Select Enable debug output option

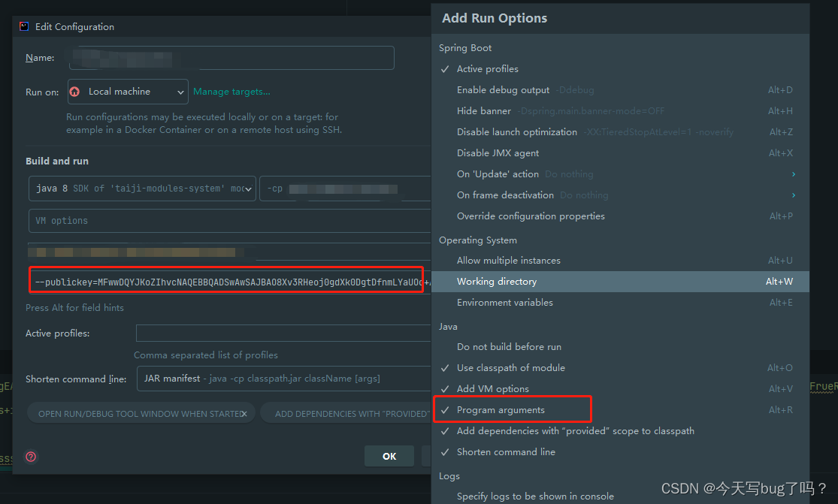(x=620, y=89)
